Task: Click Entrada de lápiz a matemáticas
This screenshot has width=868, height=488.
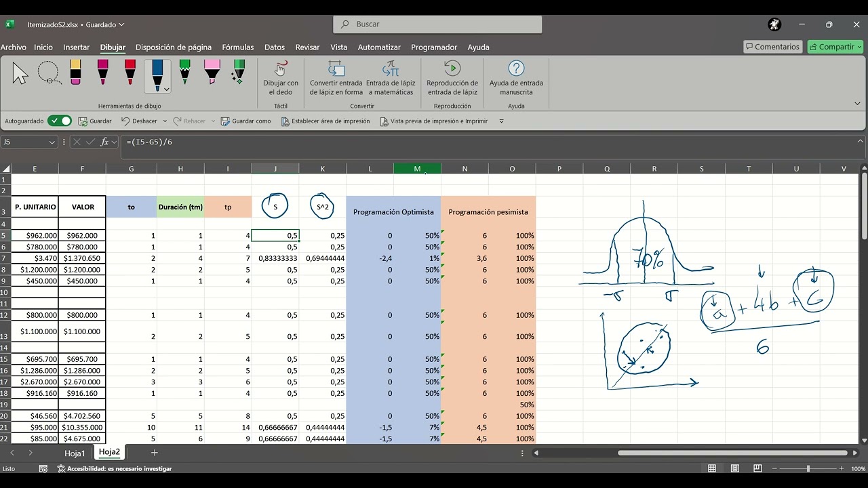Action: tap(391, 78)
